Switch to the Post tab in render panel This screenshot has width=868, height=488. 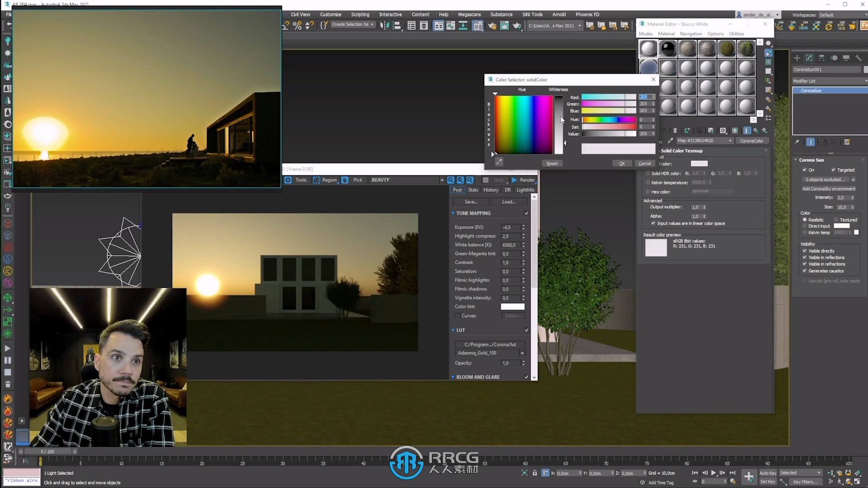point(457,189)
